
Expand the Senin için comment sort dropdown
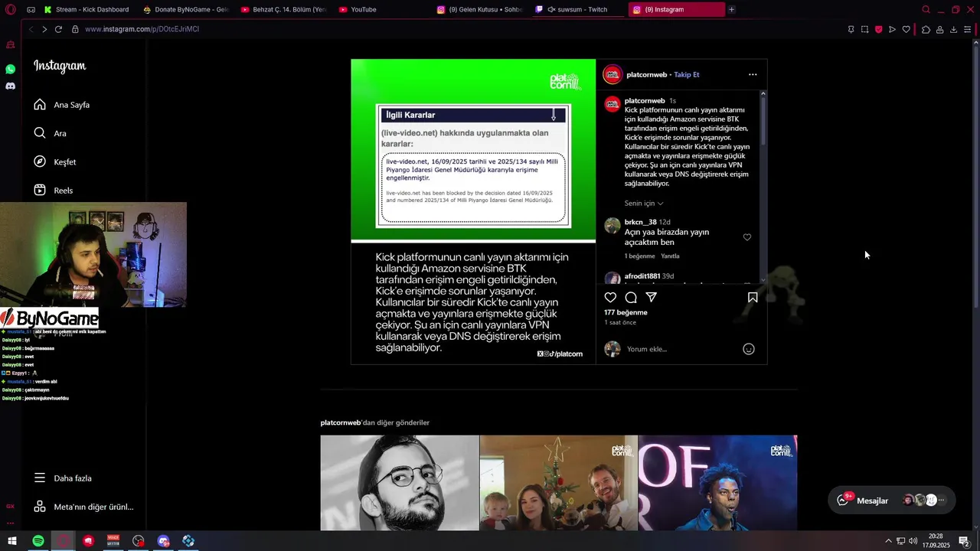644,203
